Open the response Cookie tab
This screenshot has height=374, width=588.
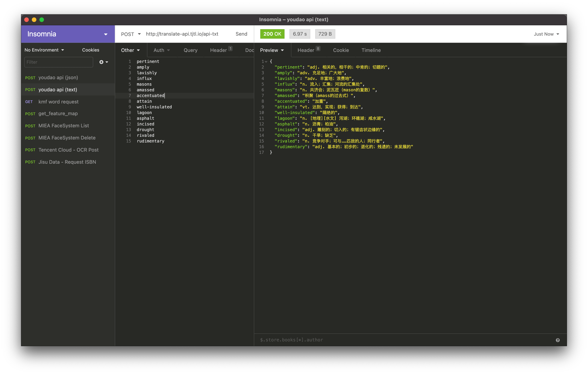tap(341, 50)
